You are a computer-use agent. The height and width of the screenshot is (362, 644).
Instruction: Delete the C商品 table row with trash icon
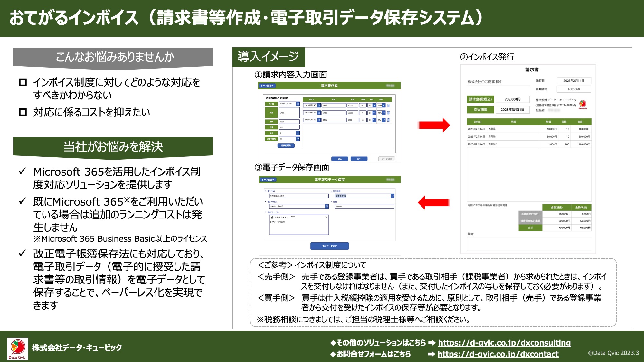388,120
